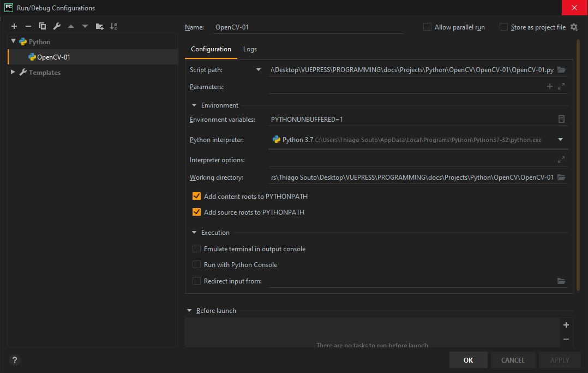Viewport: 588px width, 373px height.
Task: Collapse the Python configurations node
Action: pos(13,42)
